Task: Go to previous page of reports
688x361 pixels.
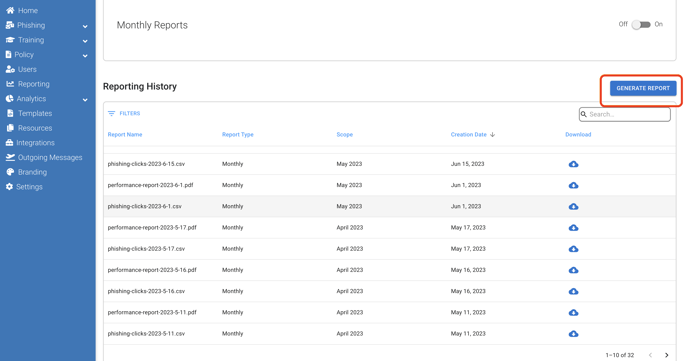Action: click(650, 355)
